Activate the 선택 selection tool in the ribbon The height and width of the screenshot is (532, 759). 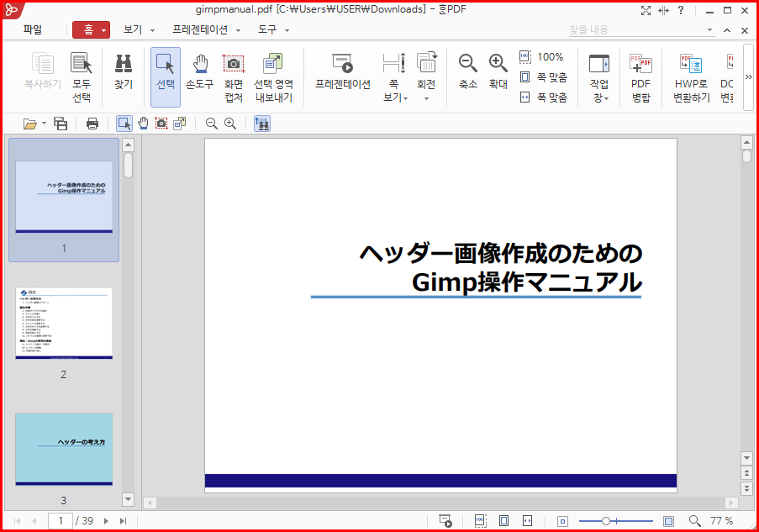[165, 77]
